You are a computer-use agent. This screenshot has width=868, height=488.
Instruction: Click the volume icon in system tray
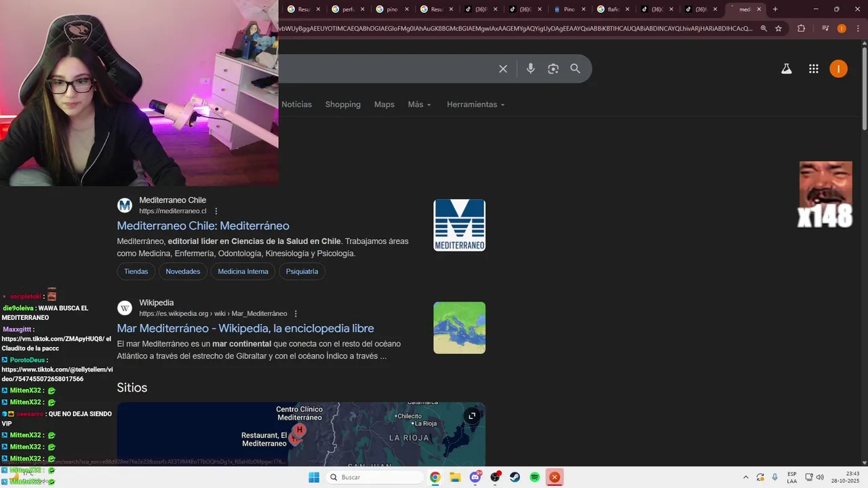[820, 477]
